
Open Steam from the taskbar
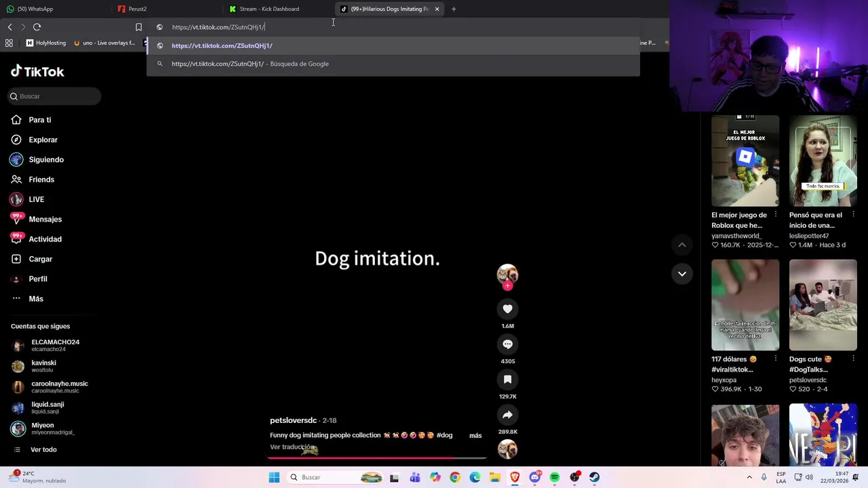(x=594, y=477)
